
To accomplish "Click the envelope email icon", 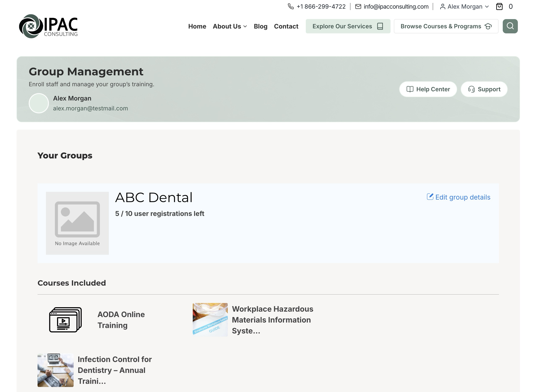I will pyautogui.click(x=358, y=7).
